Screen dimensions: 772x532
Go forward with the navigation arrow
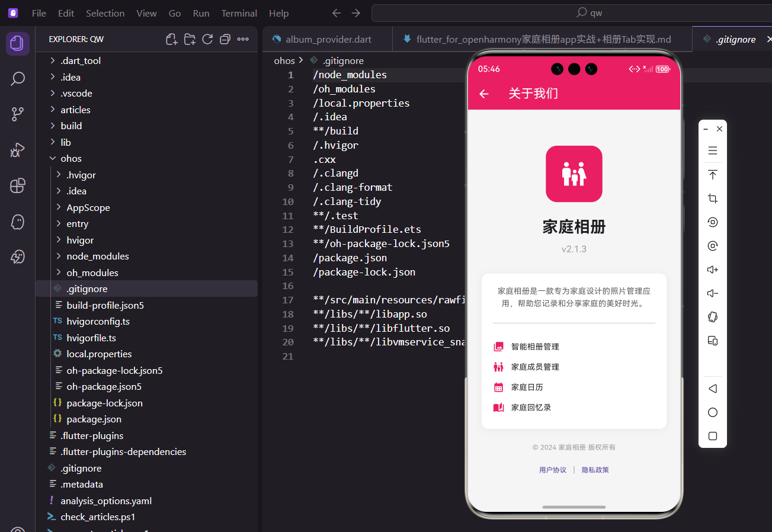pos(355,13)
